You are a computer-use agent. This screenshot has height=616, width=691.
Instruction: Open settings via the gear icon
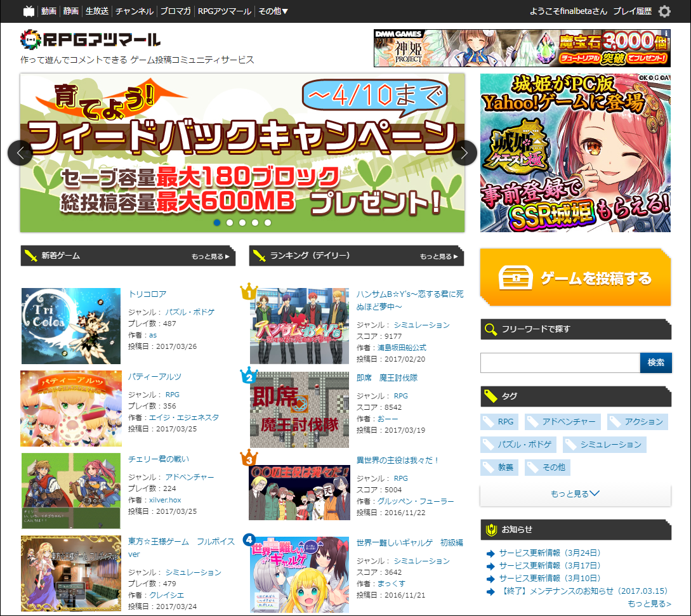664,11
